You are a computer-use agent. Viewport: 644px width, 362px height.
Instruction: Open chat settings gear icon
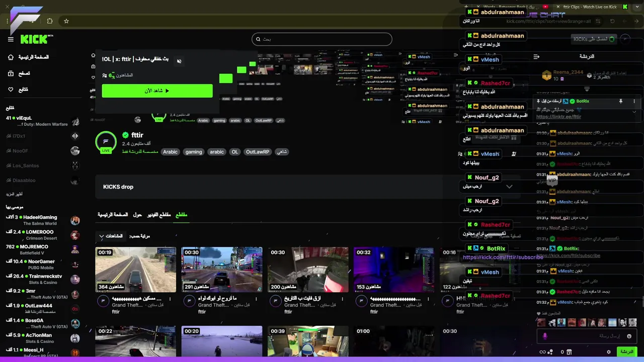point(609,352)
